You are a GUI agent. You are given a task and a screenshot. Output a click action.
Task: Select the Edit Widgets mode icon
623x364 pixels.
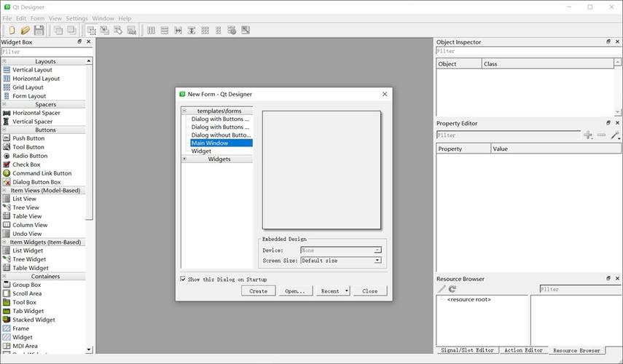click(91, 30)
